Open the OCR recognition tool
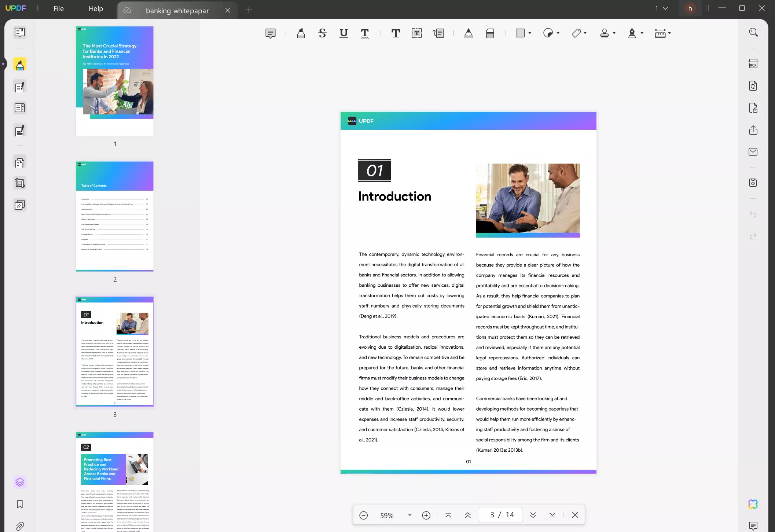The width and height of the screenshot is (775, 532). pos(753,64)
